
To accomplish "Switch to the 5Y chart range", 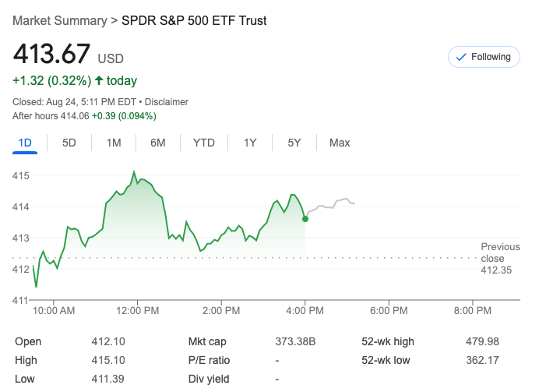I will click(x=294, y=143).
